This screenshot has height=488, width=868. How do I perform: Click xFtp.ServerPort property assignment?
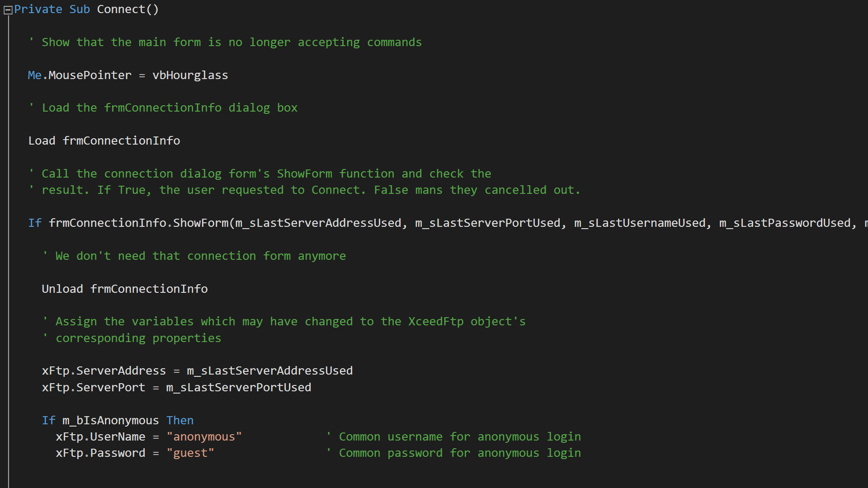click(93, 388)
